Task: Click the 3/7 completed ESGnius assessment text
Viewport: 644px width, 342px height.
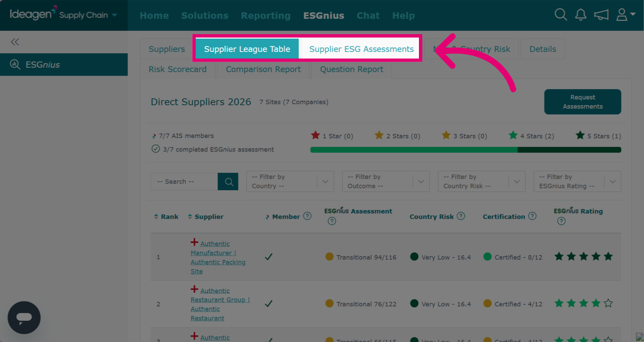Action: (x=218, y=149)
